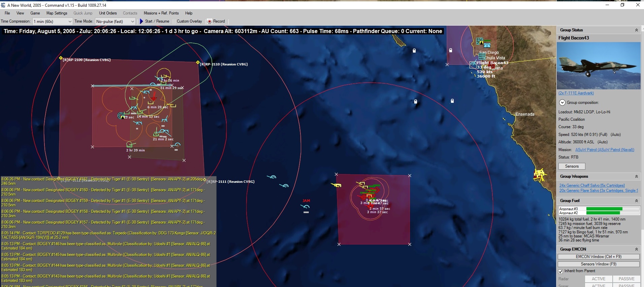
Task: Click the Sensors button in Group Status
Action: (x=572, y=166)
